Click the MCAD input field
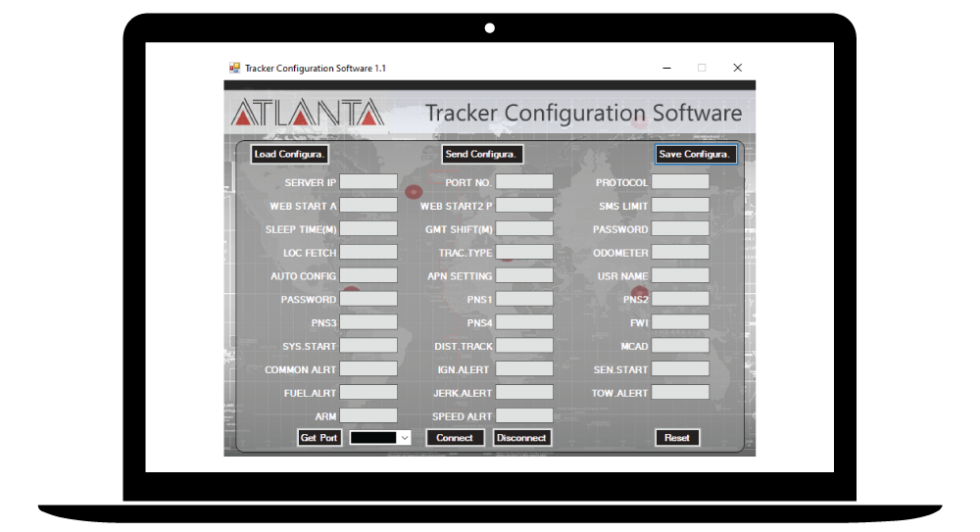The image size is (980, 532). [681, 346]
